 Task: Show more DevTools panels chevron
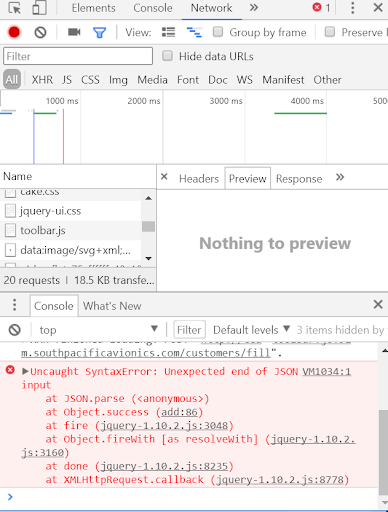point(254,8)
